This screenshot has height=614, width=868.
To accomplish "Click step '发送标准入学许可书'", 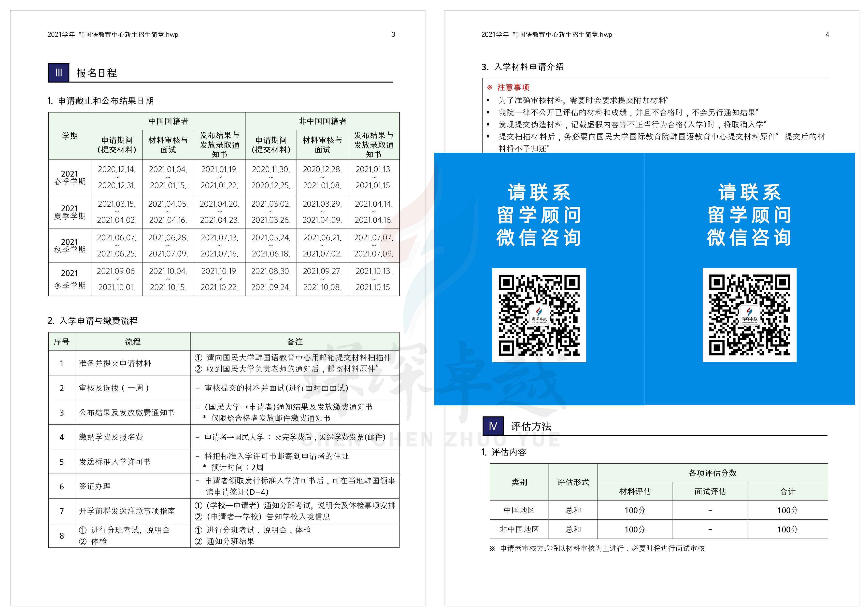I will tap(115, 462).
